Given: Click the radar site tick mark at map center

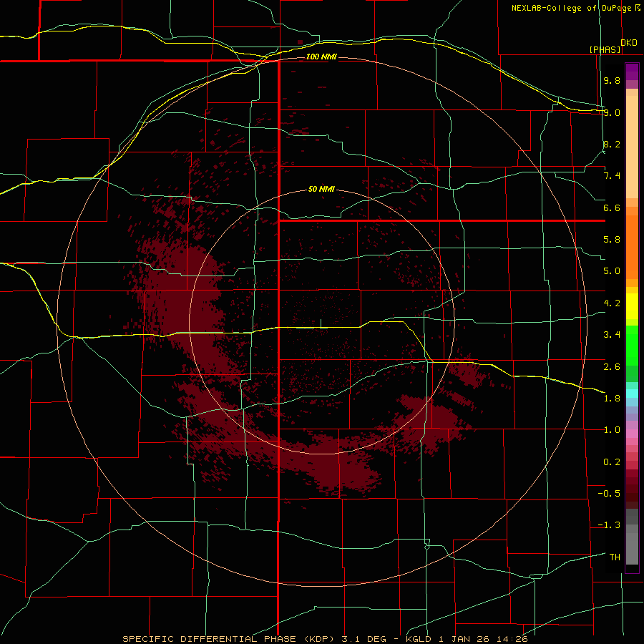Looking at the screenshot, I should coord(321,323).
